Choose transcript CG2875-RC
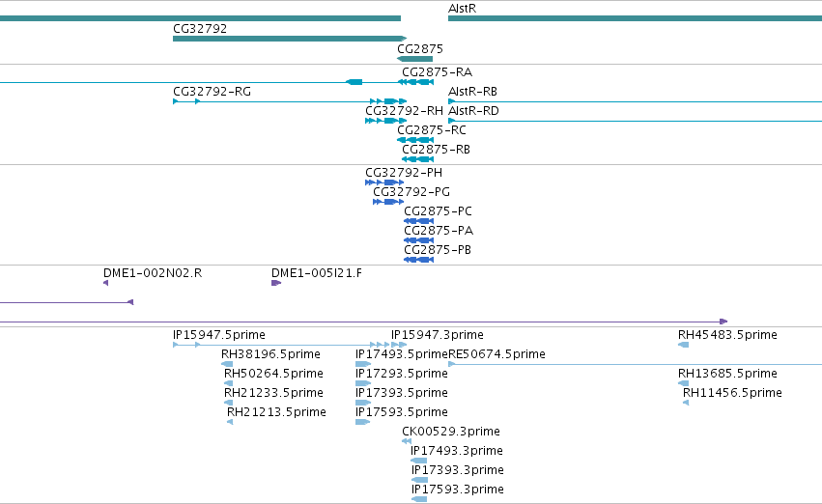This screenshot has width=822, height=504. tap(432, 130)
